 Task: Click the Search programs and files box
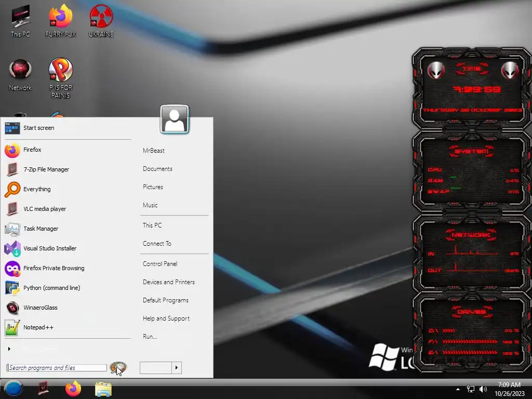point(56,368)
